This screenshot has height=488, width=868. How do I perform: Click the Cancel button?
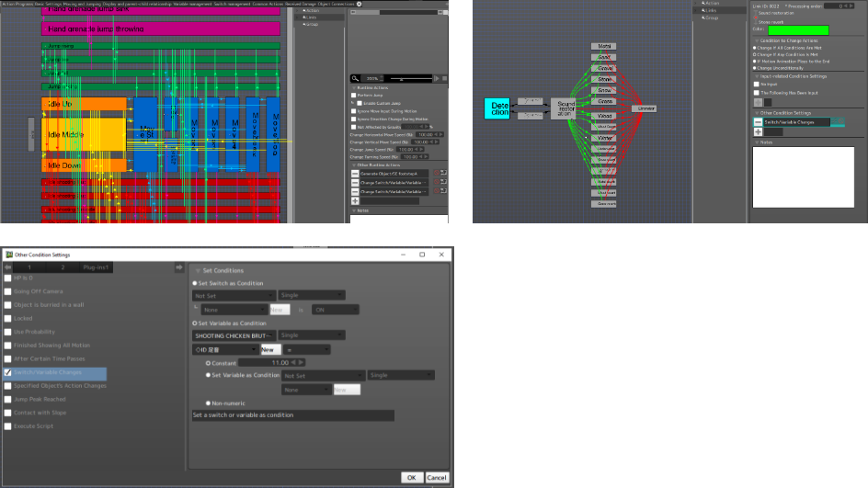(x=437, y=477)
